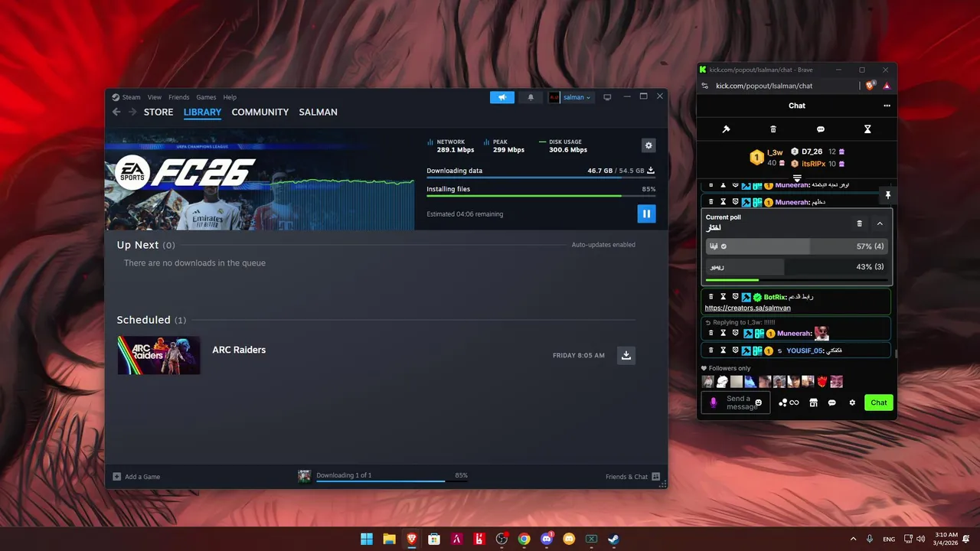Timeout YOUSIF_05 via hourglass icon

coord(723,350)
